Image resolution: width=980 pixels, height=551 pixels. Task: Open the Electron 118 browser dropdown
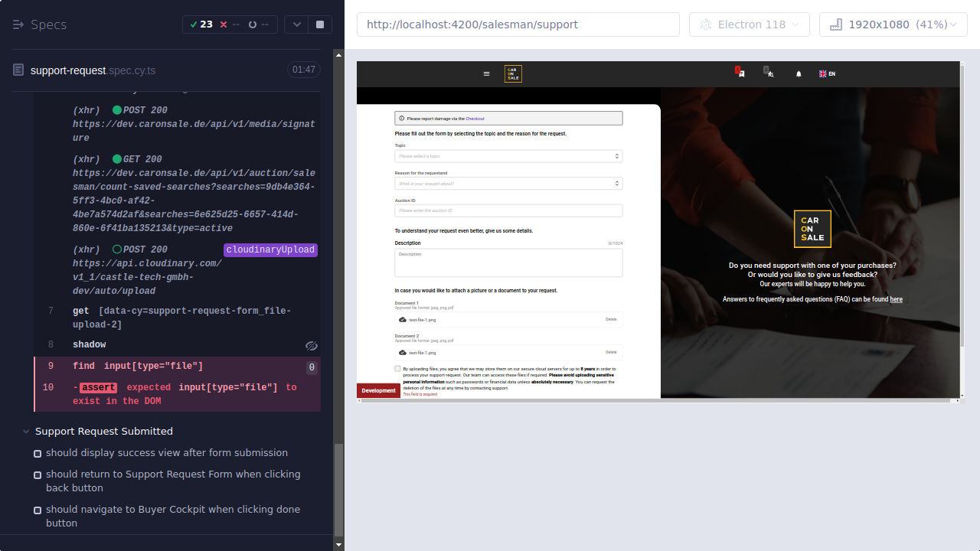pos(749,24)
